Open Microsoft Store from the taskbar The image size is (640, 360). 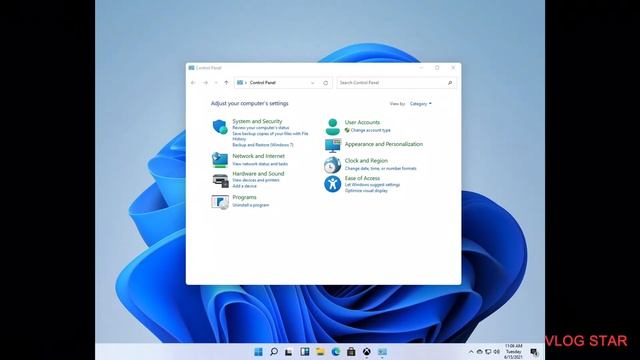coord(351,352)
